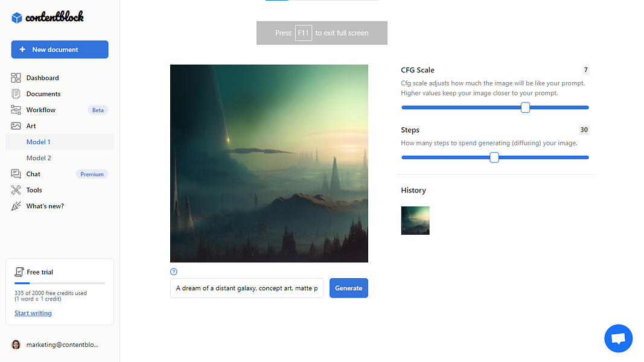Click the Beta badge next to Workflow

pyautogui.click(x=98, y=110)
